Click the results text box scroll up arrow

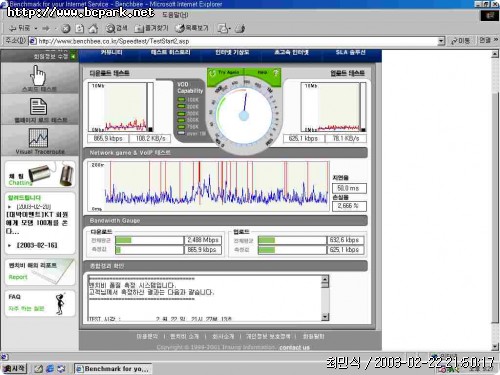[325, 279]
